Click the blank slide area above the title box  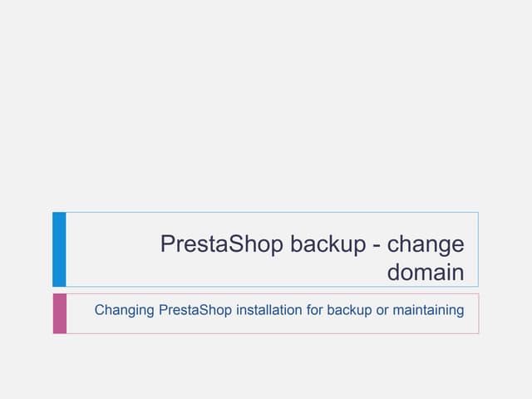266,108
